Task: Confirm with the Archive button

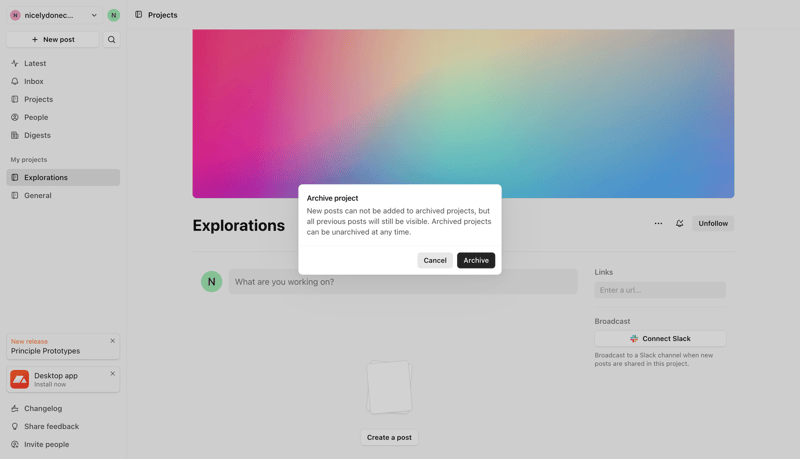Action: coord(476,260)
